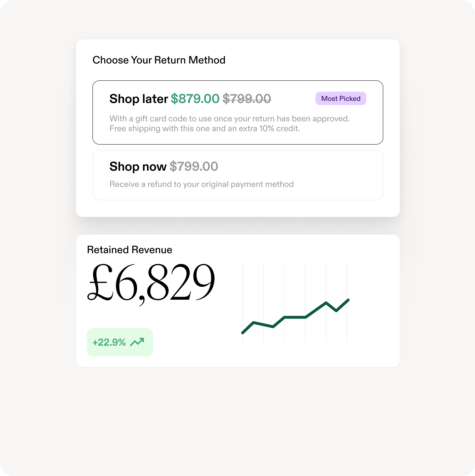
Task: Click the extra 10% credit text line
Action: (204, 128)
